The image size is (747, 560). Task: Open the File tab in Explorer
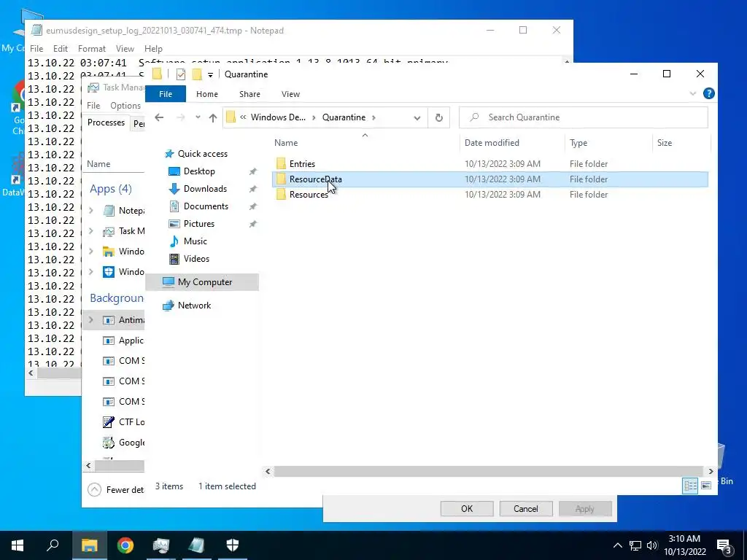coord(166,94)
